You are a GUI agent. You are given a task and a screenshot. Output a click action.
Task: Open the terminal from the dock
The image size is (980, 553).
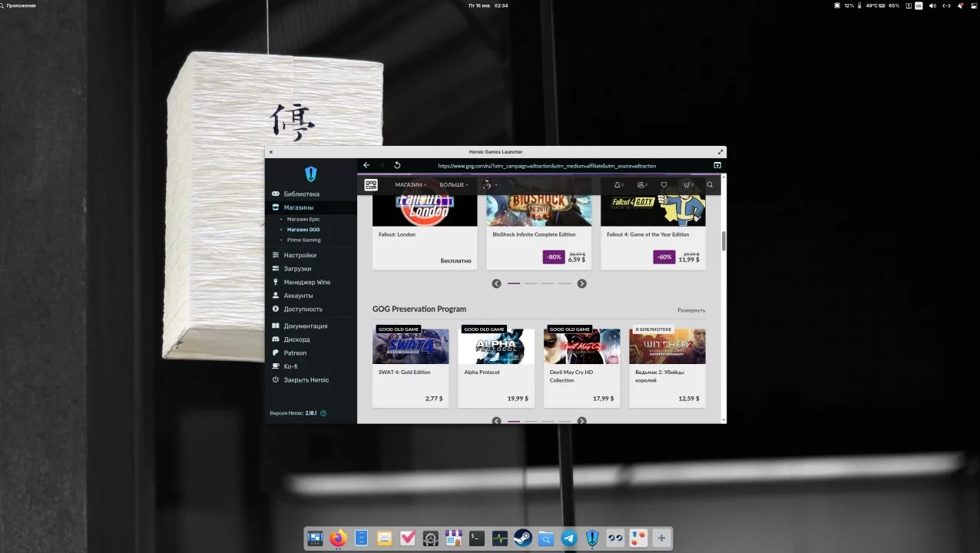[x=477, y=538]
